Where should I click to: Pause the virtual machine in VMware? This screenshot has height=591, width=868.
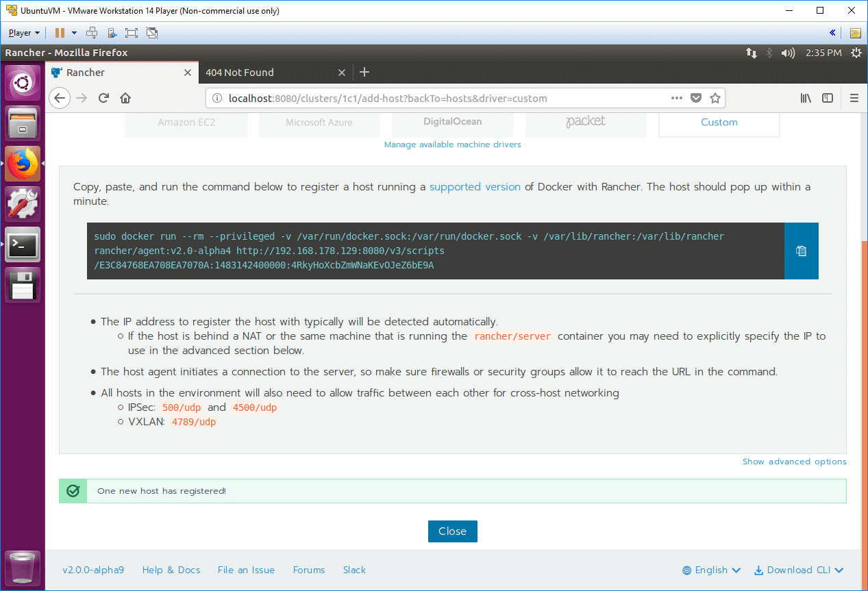(60, 32)
